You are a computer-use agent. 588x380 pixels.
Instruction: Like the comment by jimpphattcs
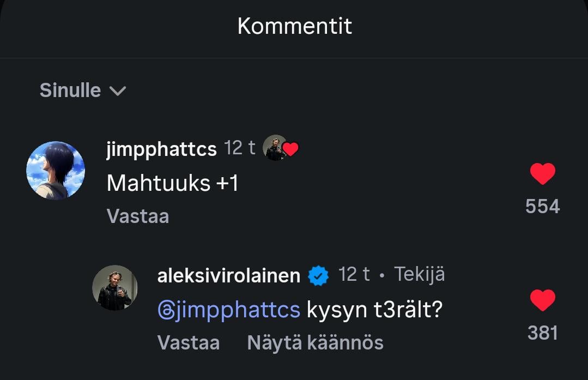pos(542,174)
